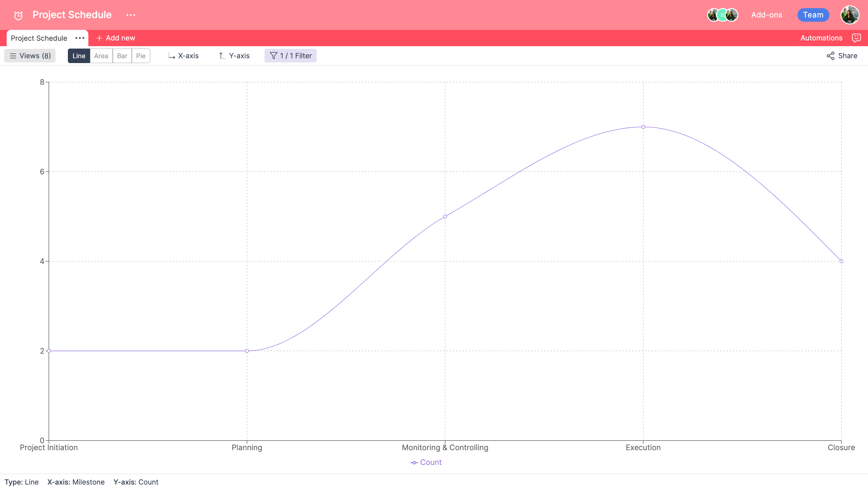Image resolution: width=868 pixels, height=490 pixels.
Task: Click Share
Action: (842, 56)
